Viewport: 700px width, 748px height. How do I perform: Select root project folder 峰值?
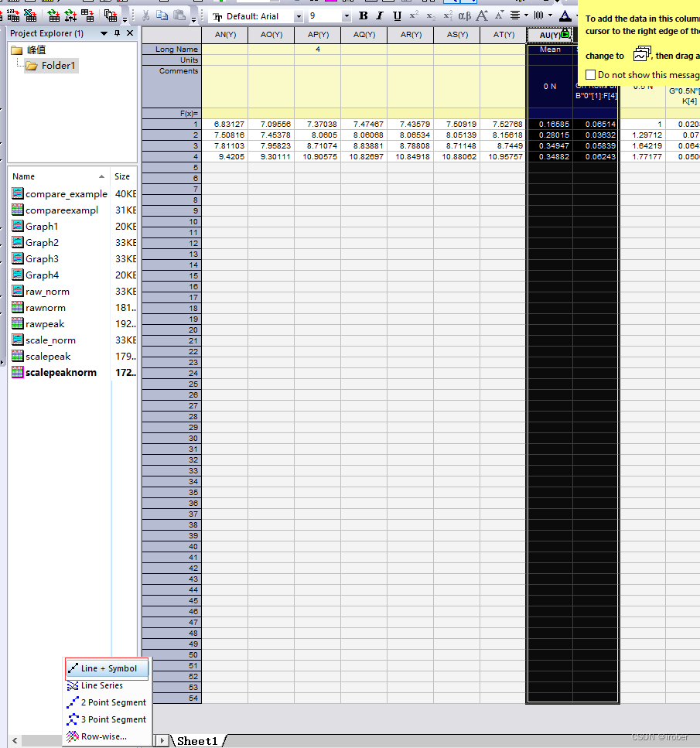29,50
